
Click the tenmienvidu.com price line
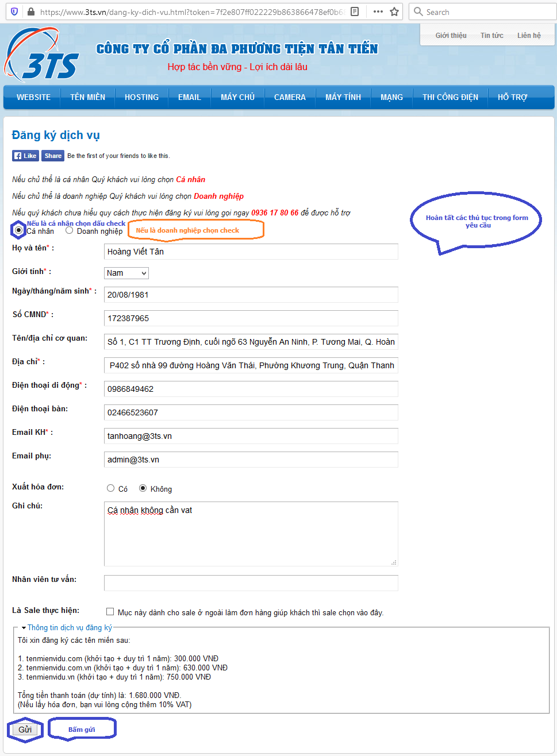point(118,658)
